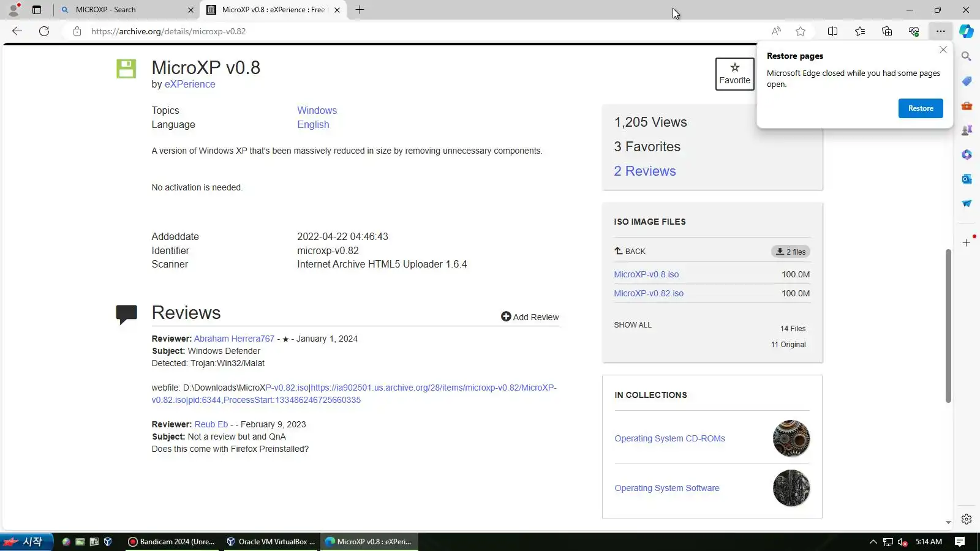Image resolution: width=980 pixels, height=551 pixels.
Task: Click the green floppy disk software icon
Action: 126,69
